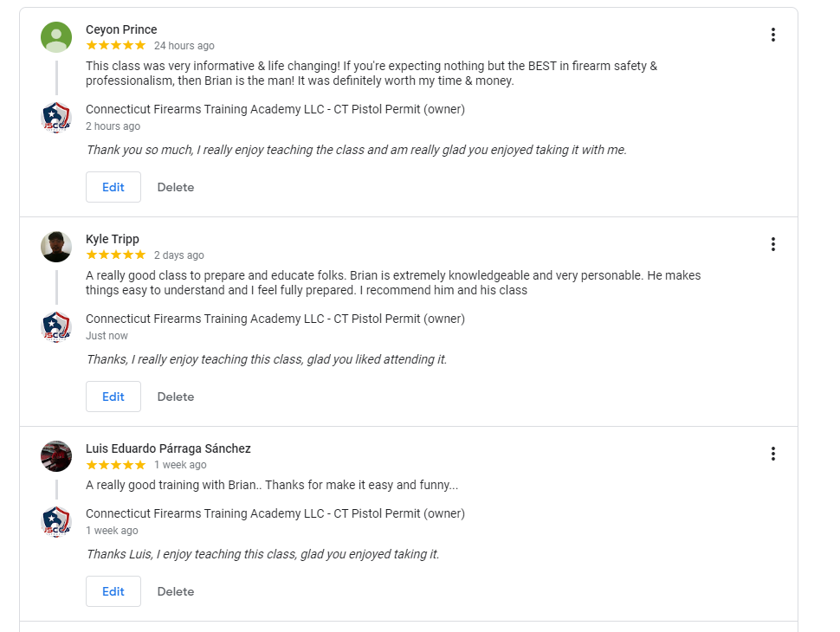Image resolution: width=840 pixels, height=632 pixels.
Task: Delete the reply to Kyle Tripp
Action: coord(176,397)
